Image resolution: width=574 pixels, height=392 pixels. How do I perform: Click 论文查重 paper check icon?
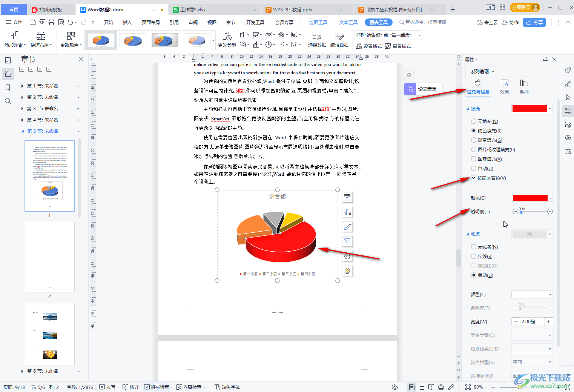click(x=410, y=89)
